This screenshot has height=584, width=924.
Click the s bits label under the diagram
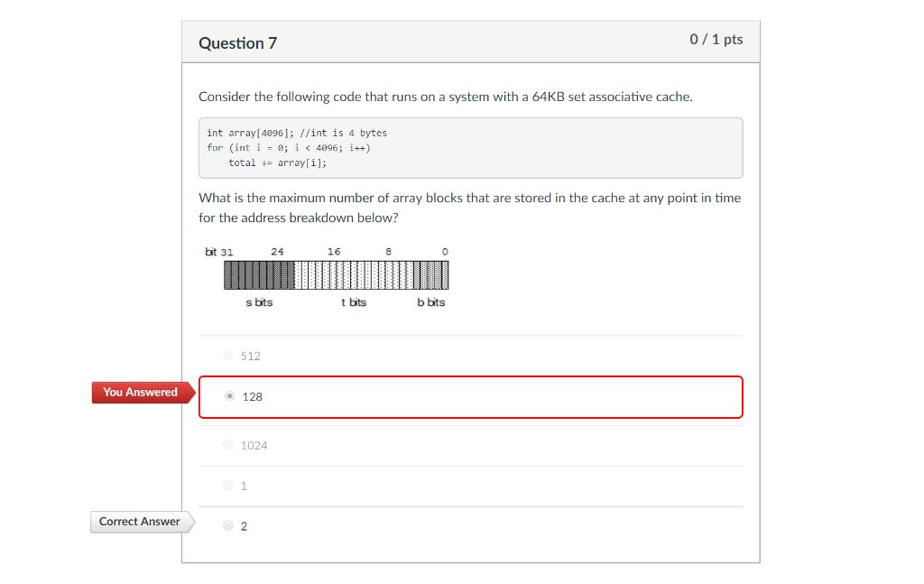coord(258,302)
